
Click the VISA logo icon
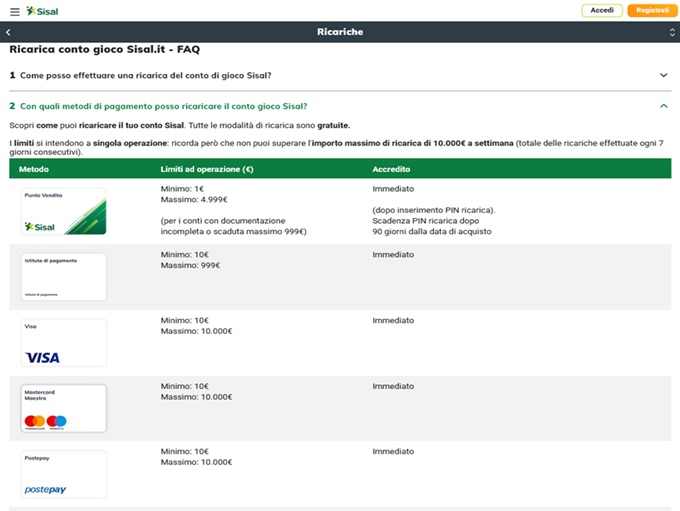click(43, 357)
